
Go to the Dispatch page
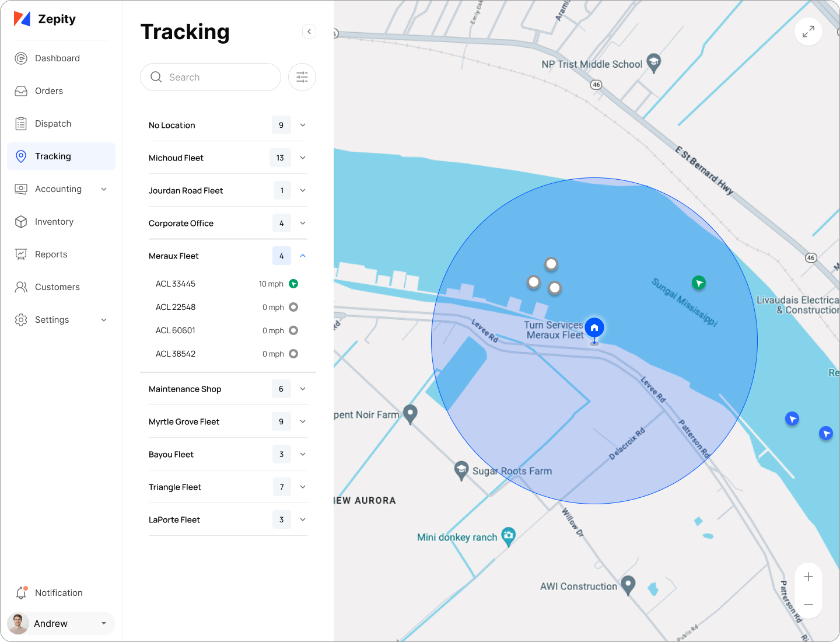tap(52, 124)
